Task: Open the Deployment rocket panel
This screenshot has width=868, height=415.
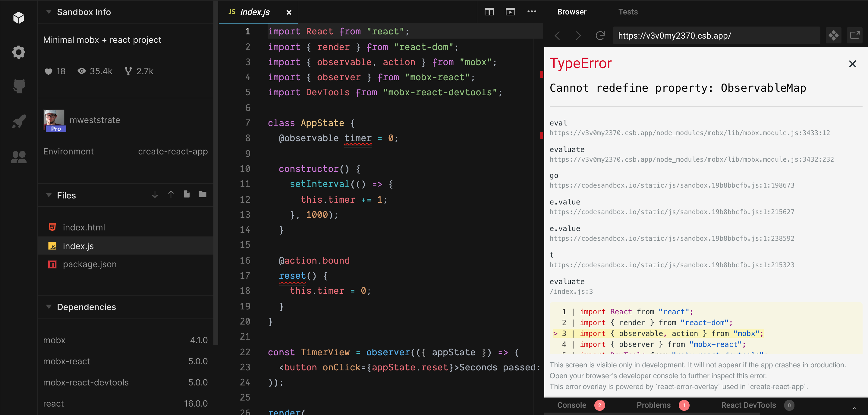Action: pos(18,121)
